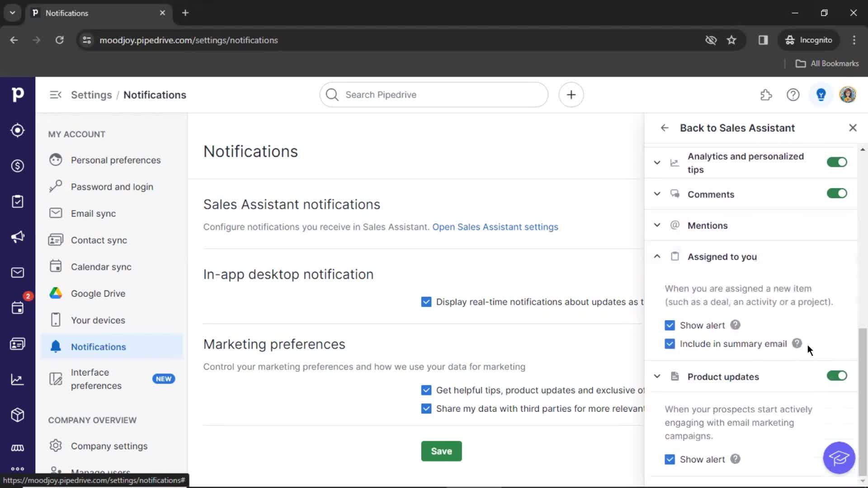Select the Deals icon in sidebar
The width and height of the screenshot is (868, 488).
pyautogui.click(x=18, y=166)
